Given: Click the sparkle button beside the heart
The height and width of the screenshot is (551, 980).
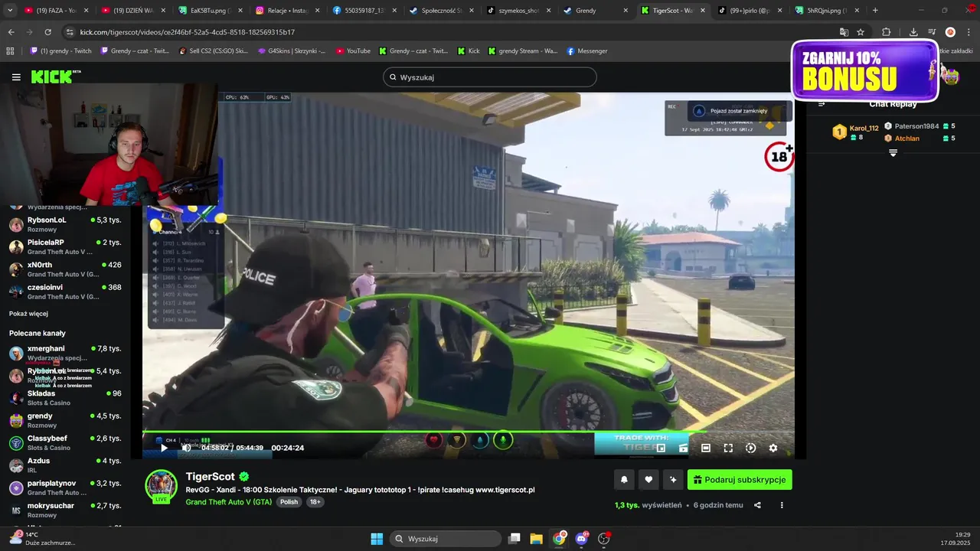Looking at the screenshot, I should (x=673, y=480).
